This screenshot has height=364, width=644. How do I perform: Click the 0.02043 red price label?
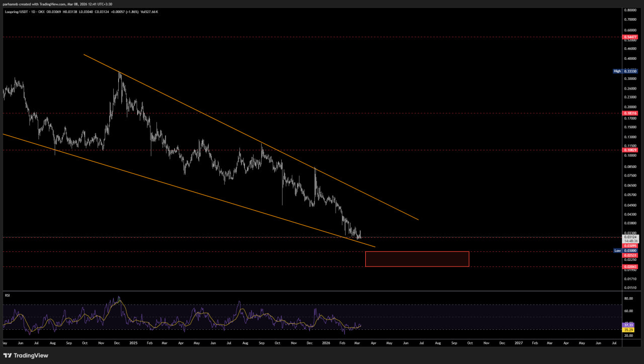[630, 267]
